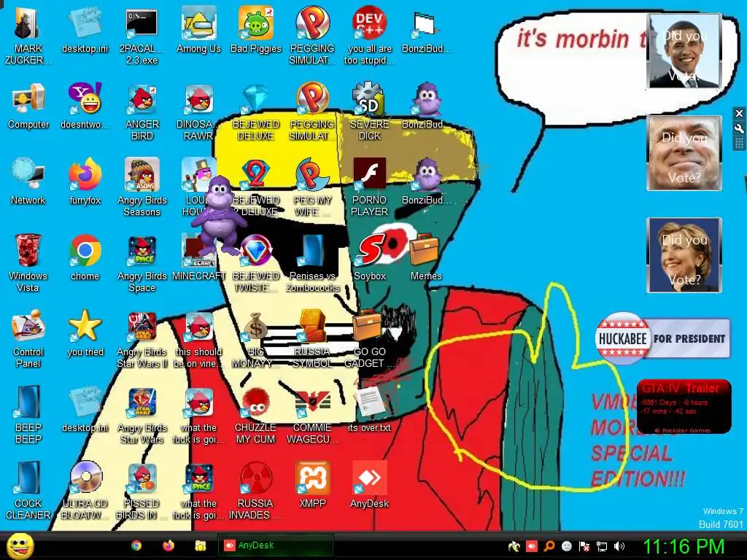Image resolution: width=747 pixels, height=560 pixels.
Task: Open the Network desktop icon
Action: point(28,182)
